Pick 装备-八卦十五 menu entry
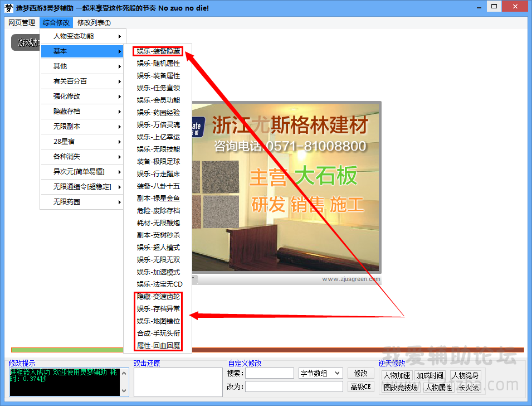The height and width of the screenshot is (406, 532). (158, 186)
